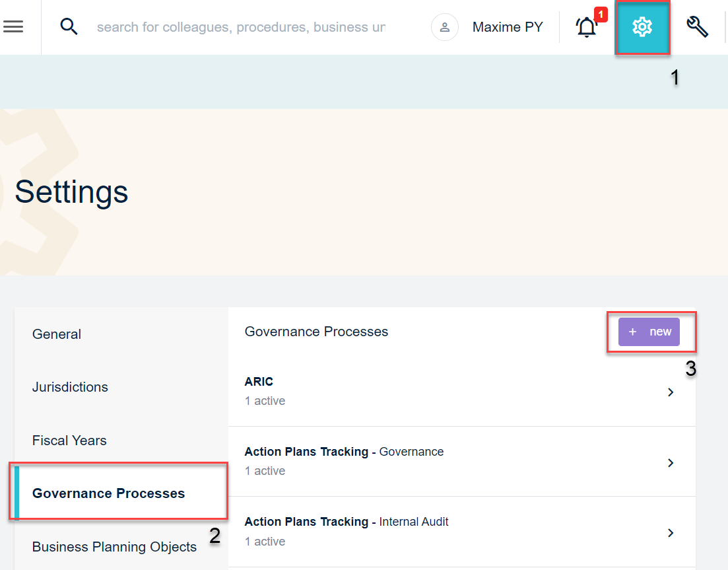
Task: Expand the Action Plans Tracking - Governance chevron
Action: 671,462
